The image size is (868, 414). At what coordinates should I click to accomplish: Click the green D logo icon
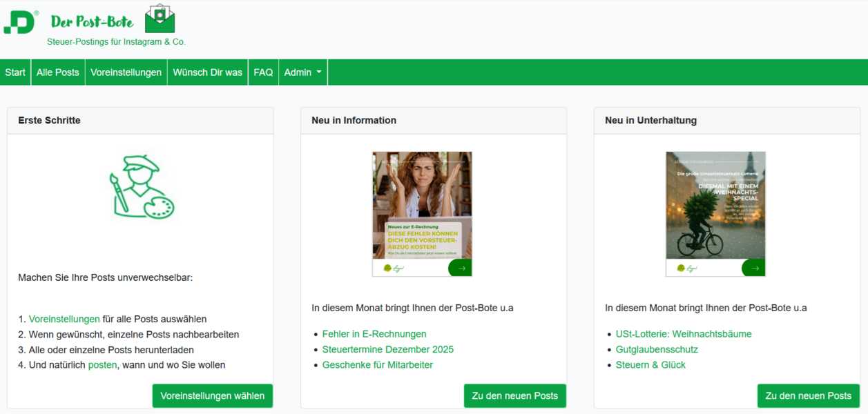[x=19, y=22]
